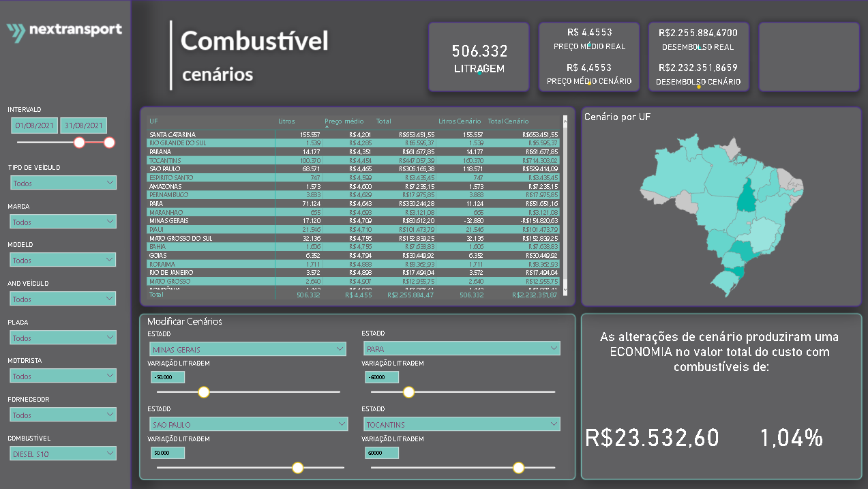This screenshot has height=489, width=868.
Task: Click the Para variação litragem value box
Action: (x=381, y=377)
